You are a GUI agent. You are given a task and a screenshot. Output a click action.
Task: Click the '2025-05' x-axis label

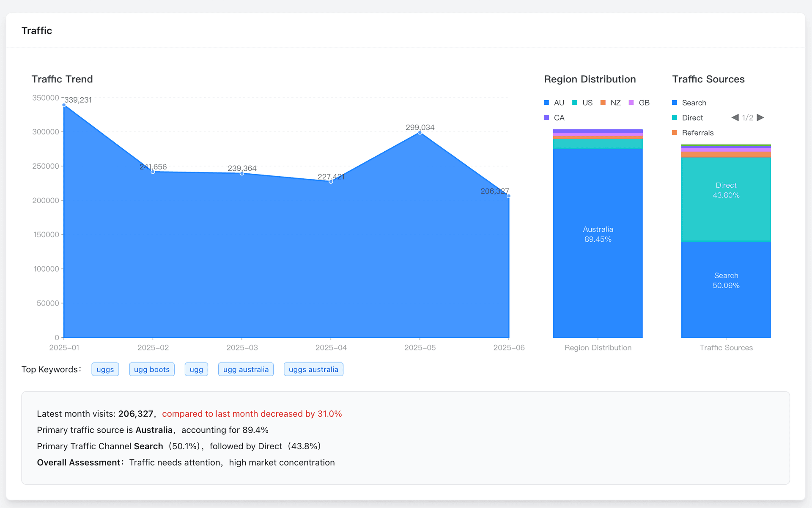pos(420,348)
